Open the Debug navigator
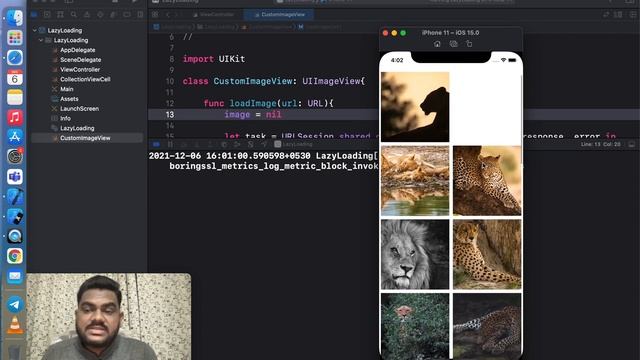The image size is (640, 360). (113, 15)
